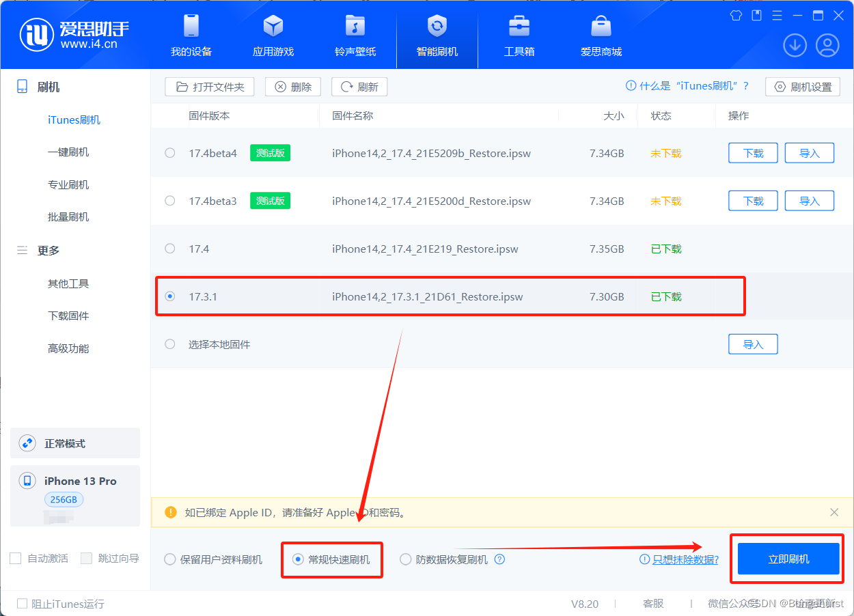
Task: Download the 17.4beta3 firmware
Action: [753, 201]
